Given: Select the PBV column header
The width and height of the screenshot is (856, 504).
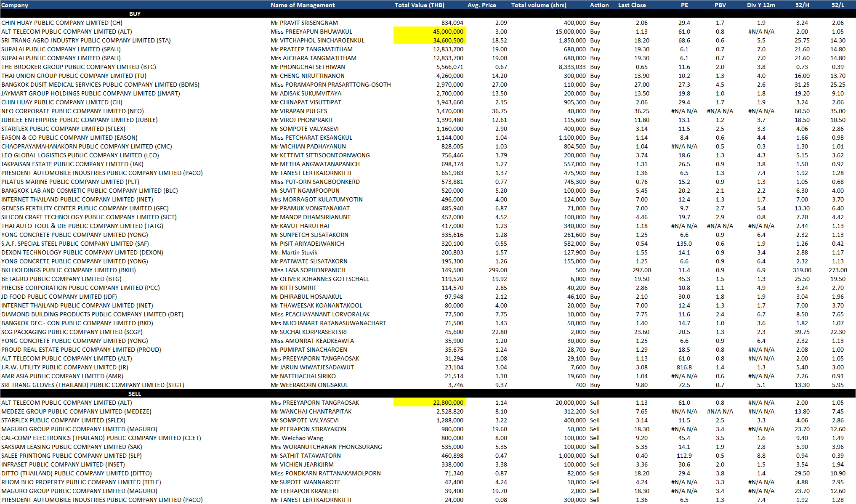Looking at the screenshot, I should pyautogui.click(x=720, y=5).
